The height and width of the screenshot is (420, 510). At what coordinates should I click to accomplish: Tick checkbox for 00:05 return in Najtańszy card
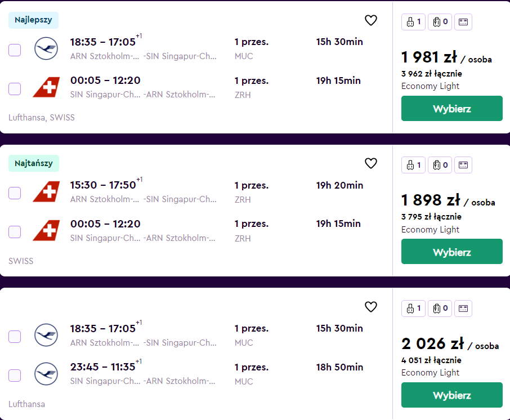click(x=15, y=231)
